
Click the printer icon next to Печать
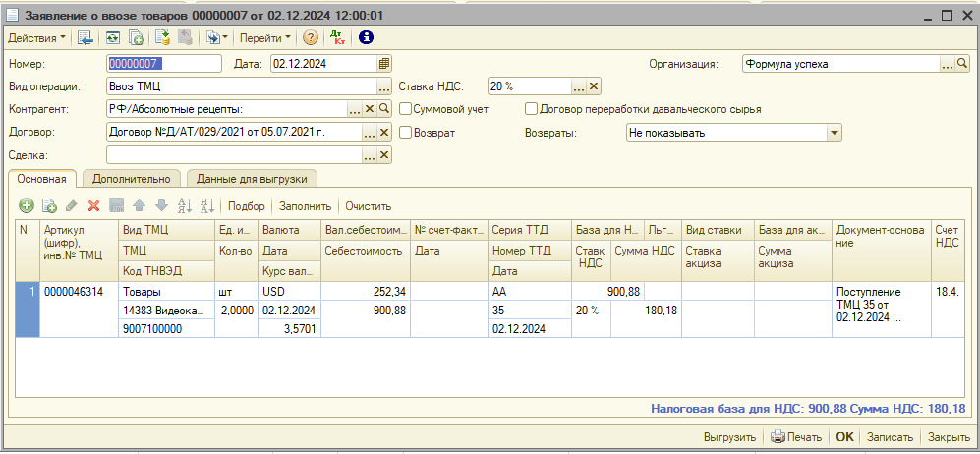[x=778, y=438]
